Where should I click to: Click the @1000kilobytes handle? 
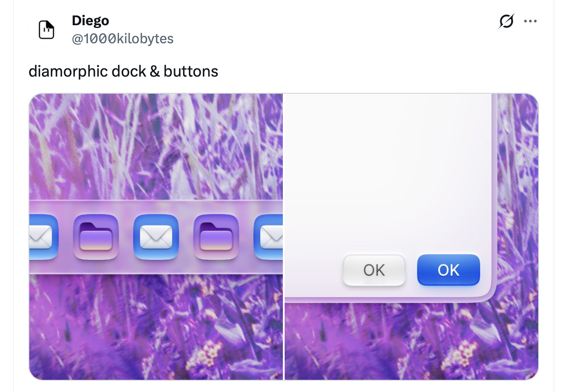(x=122, y=39)
